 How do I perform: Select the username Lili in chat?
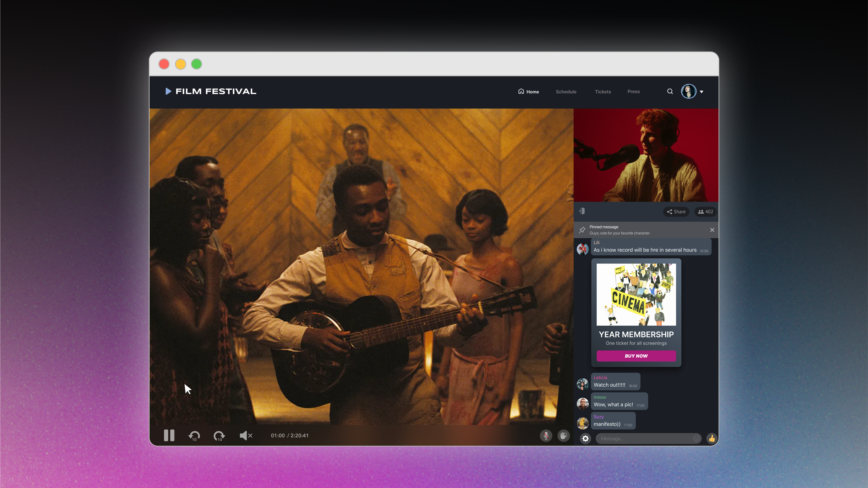596,242
